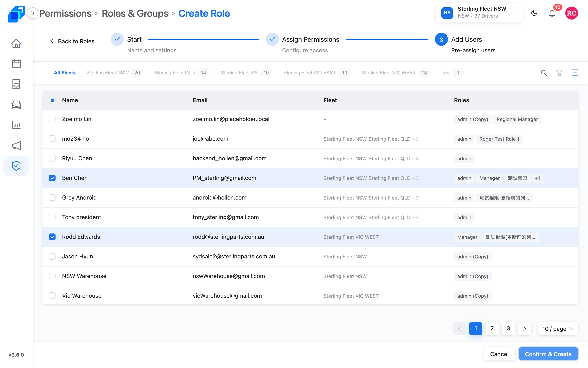588x368 pixels.
Task: Open the 10 / page size dropdown
Action: pyautogui.click(x=558, y=329)
